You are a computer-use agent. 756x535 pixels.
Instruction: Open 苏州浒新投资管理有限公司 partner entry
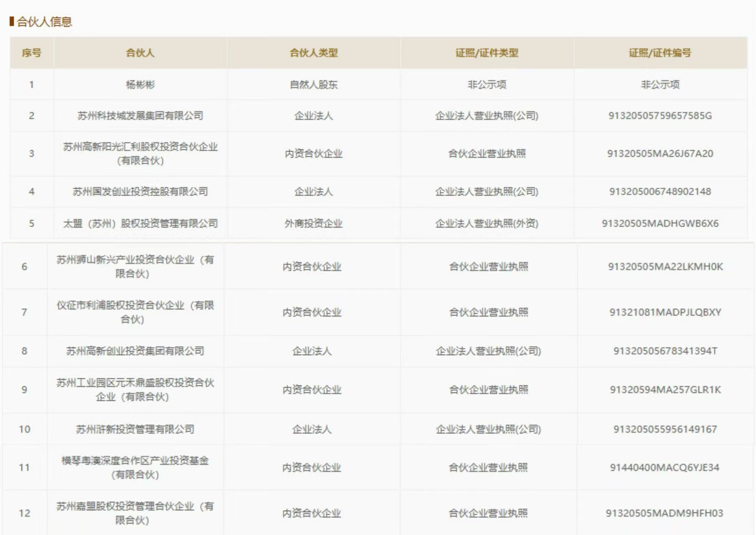pyautogui.click(x=135, y=429)
